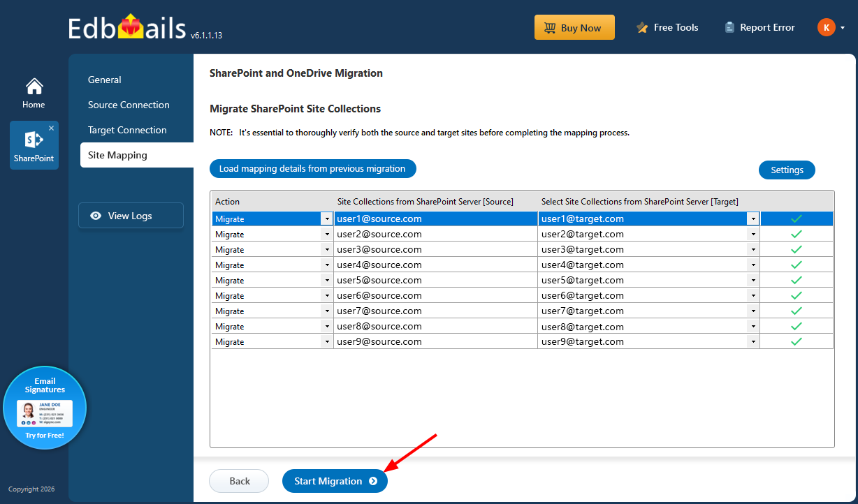Select the user2@source.com cell
858x504 pixels.
(436, 234)
